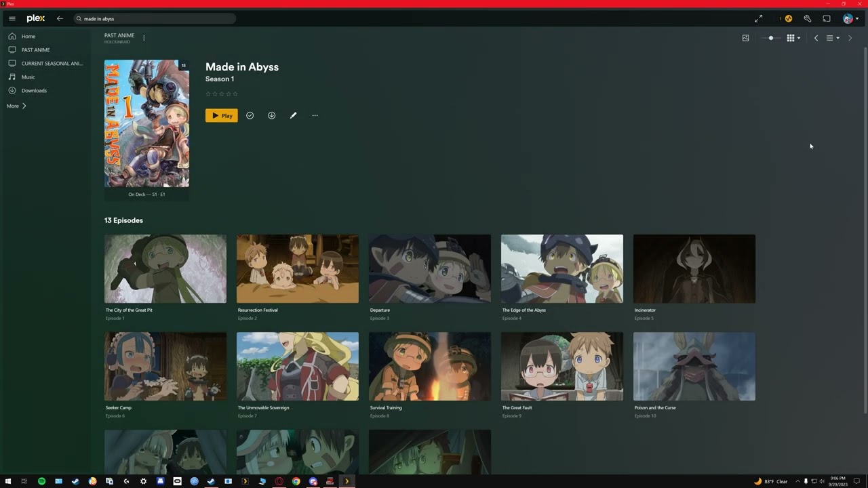This screenshot has height=488, width=868.
Task: Click the Made in Abyss season poster
Action: pos(146,123)
